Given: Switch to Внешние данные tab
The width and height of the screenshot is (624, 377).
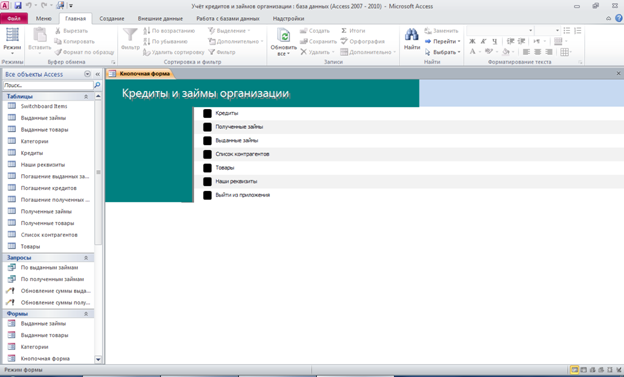Looking at the screenshot, I should 160,18.
